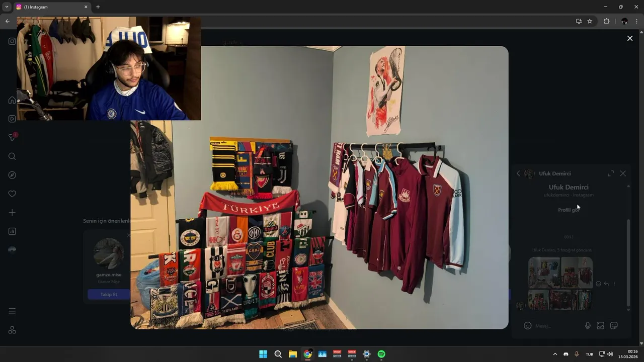Open Instagram home from sidebar
Viewport: 644px width, 362px height.
click(x=12, y=100)
